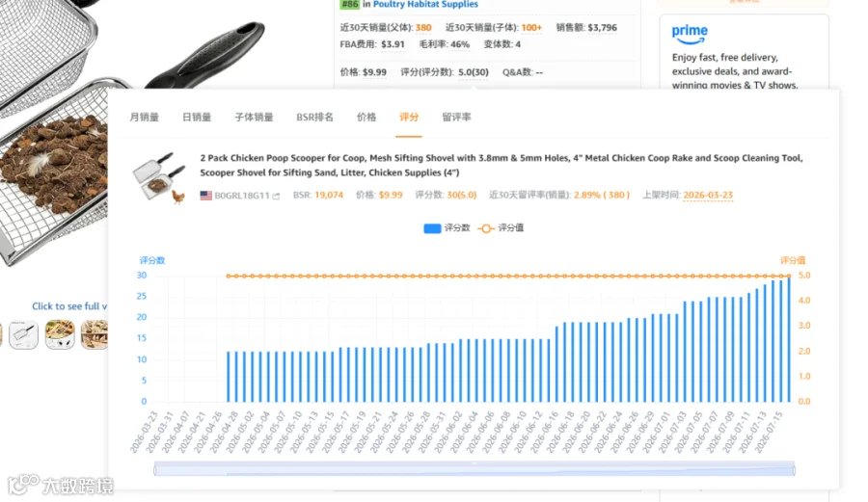The image size is (868, 502).
Task: Toggle the 评分数 blue legend series
Action: 447,227
